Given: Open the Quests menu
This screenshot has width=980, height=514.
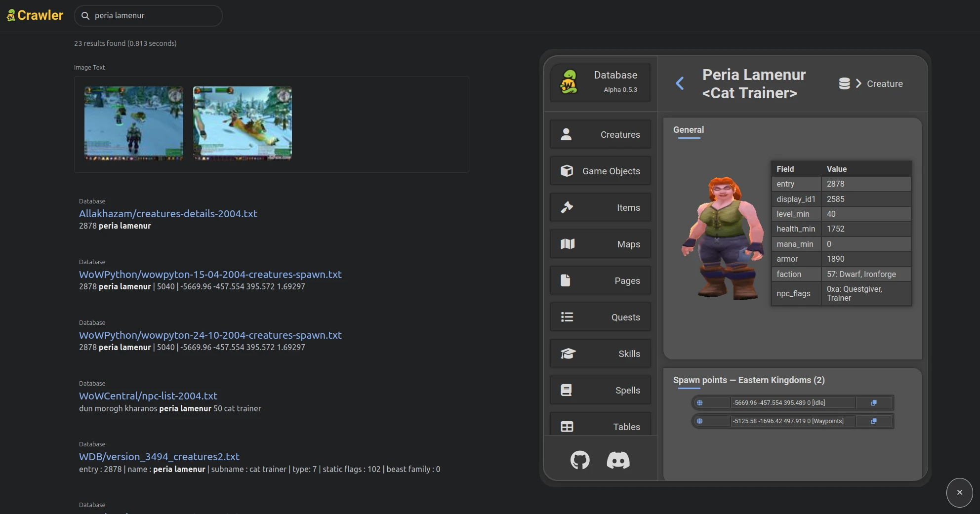Looking at the screenshot, I should point(600,317).
